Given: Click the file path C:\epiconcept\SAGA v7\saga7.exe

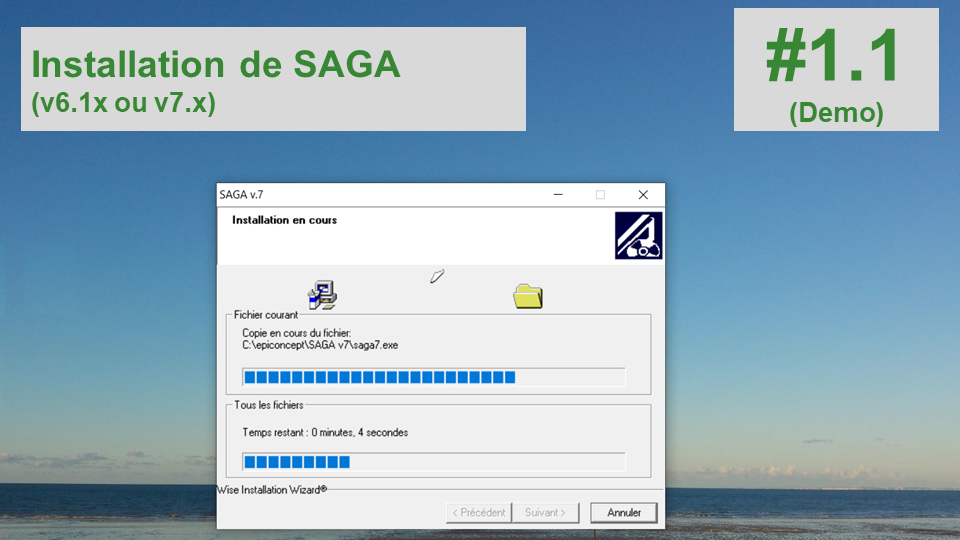Looking at the screenshot, I should tap(320, 345).
